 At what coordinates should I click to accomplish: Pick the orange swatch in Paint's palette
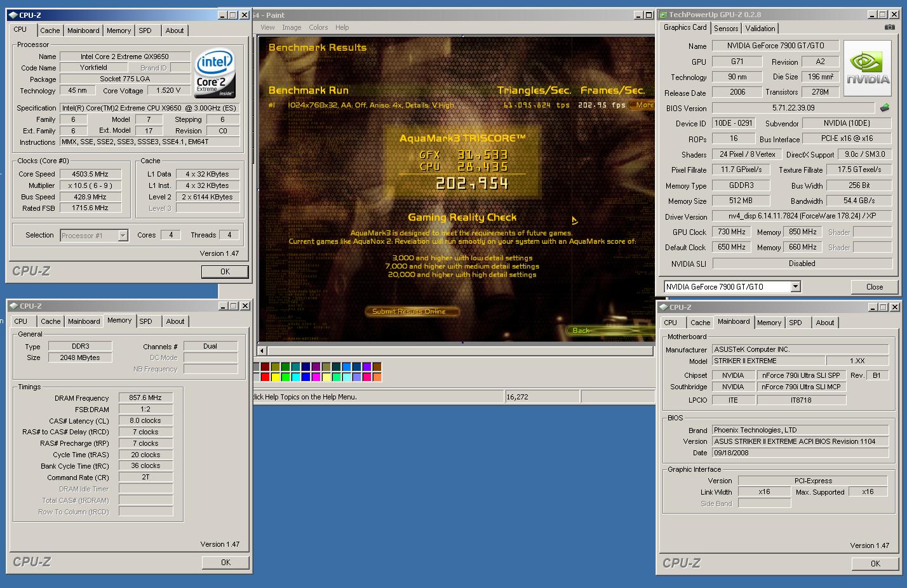(377, 377)
